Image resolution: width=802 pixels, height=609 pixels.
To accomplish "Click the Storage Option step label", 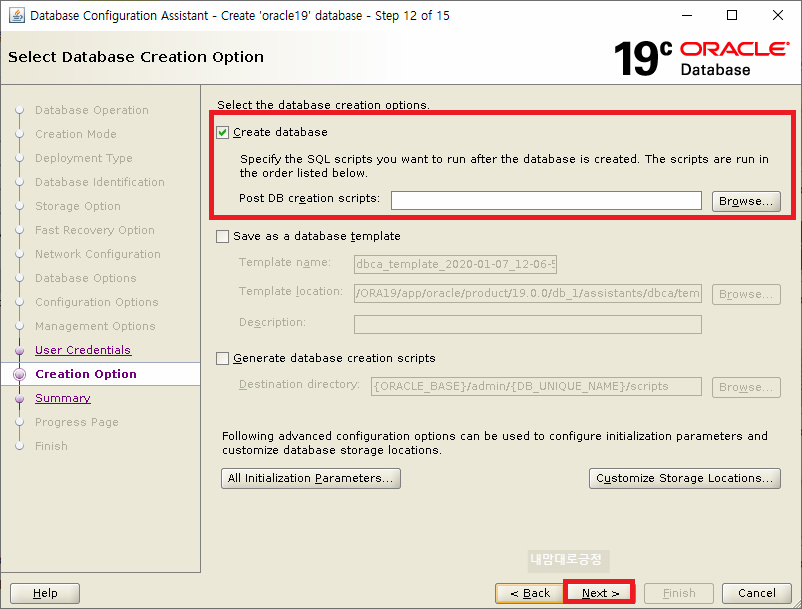I will coord(78,207).
